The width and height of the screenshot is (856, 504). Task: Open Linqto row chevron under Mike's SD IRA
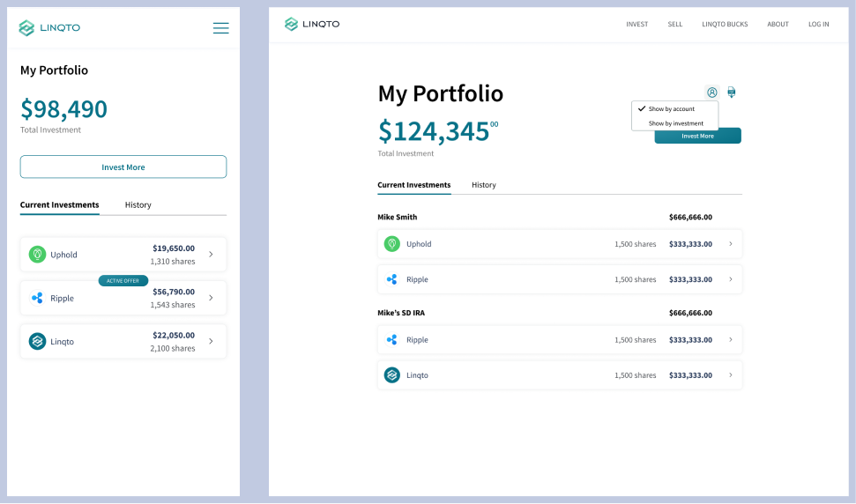pyautogui.click(x=731, y=375)
